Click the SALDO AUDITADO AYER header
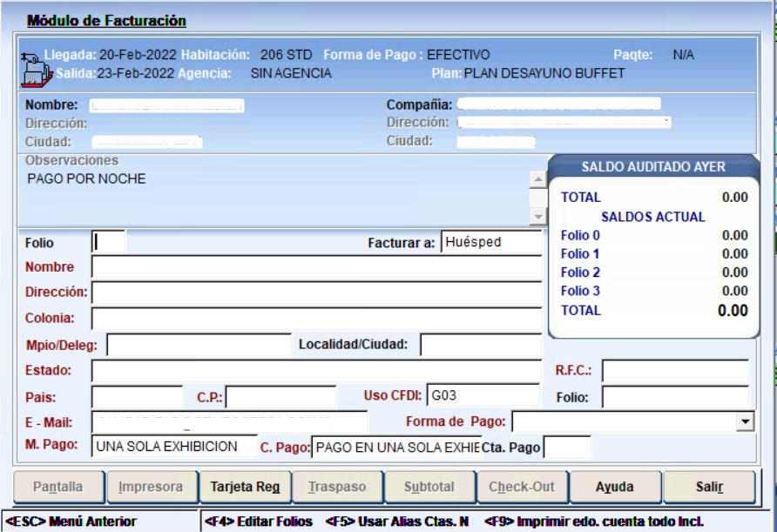 click(653, 167)
